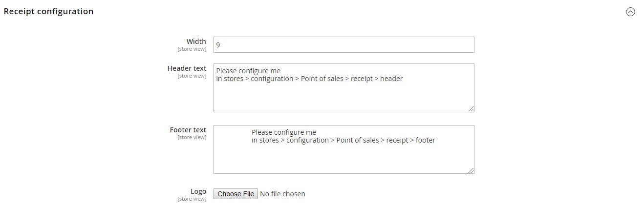Click the Receipt configuration section heading
The image size is (644, 208).
tap(48, 11)
